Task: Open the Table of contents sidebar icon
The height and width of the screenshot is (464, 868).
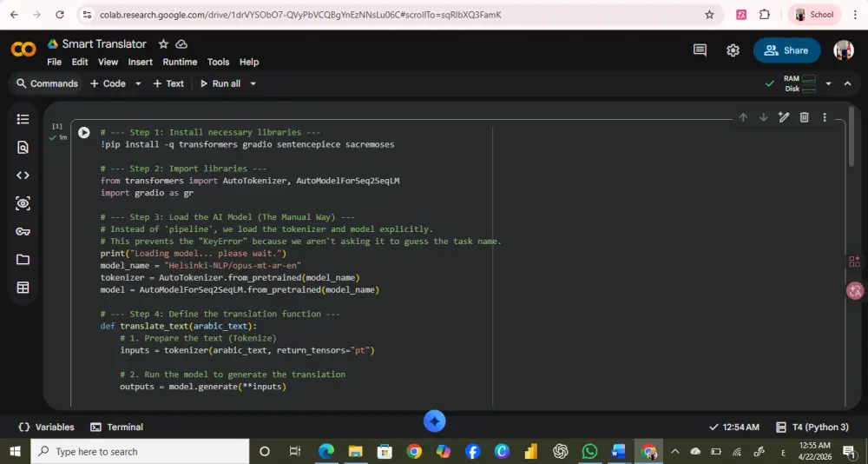Action: click(23, 119)
